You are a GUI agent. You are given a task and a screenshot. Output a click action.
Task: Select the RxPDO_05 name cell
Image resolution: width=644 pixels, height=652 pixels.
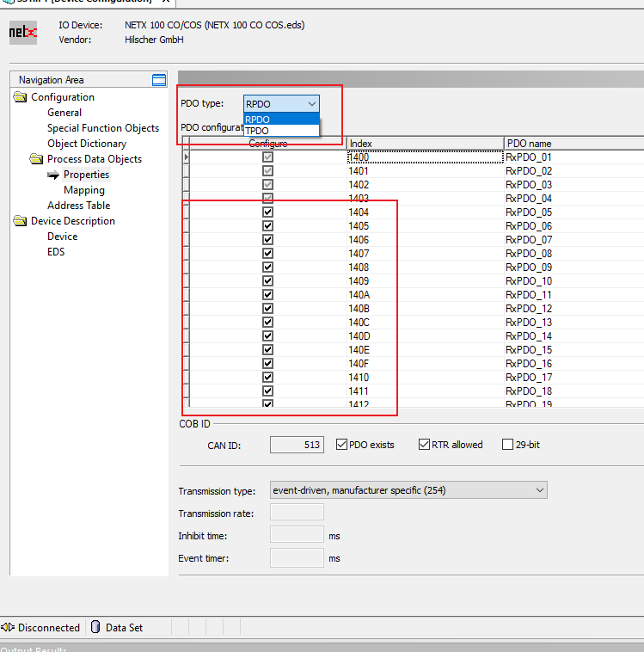(x=573, y=212)
